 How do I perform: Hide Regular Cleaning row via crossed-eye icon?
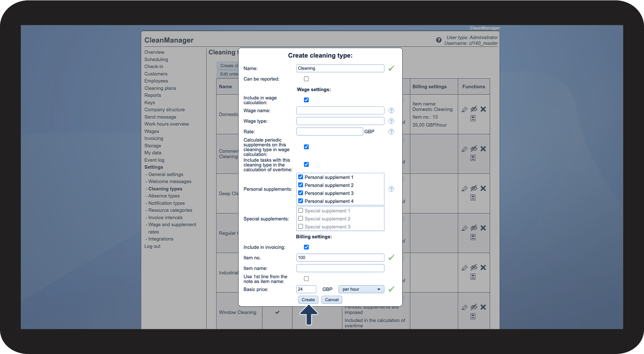pyautogui.click(x=474, y=228)
